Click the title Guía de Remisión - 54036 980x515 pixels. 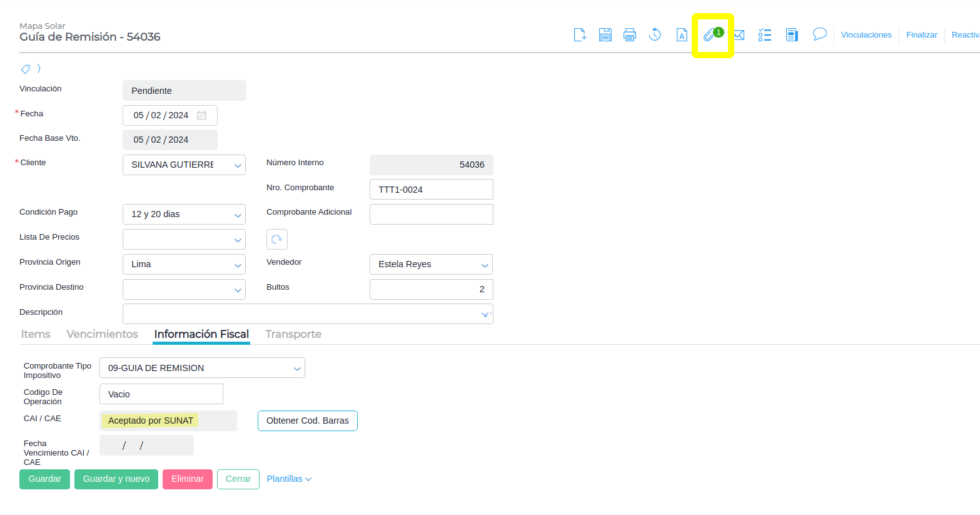point(90,37)
